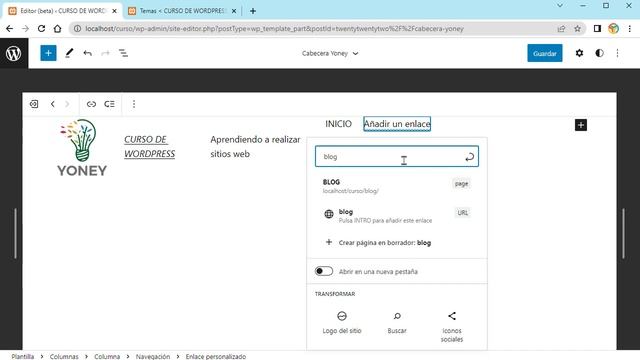Go to Navegación in the breadcrumb
640x360 pixels.
click(153, 356)
